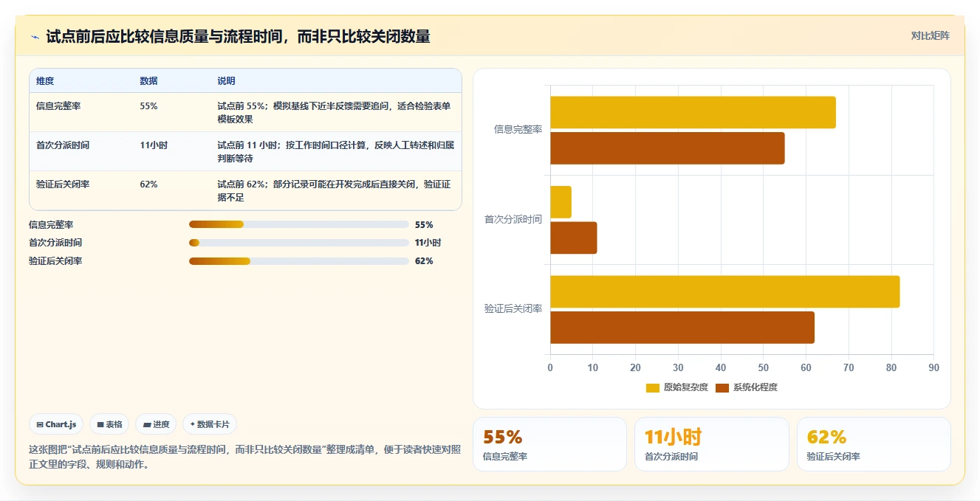
Task: Click the yellow 首次分派时间 chart bar
Action: pyautogui.click(x=561, y=202)
